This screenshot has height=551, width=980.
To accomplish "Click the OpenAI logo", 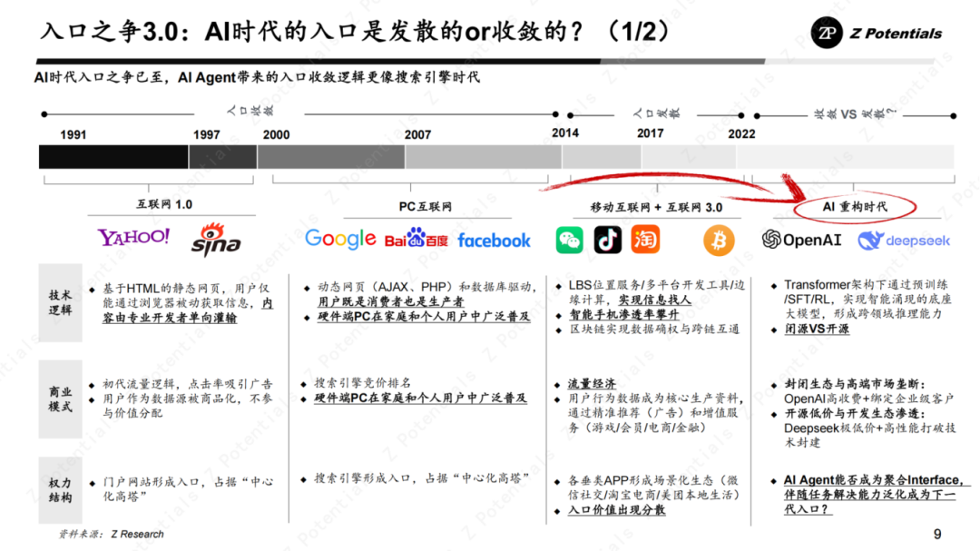I will 802,240.
